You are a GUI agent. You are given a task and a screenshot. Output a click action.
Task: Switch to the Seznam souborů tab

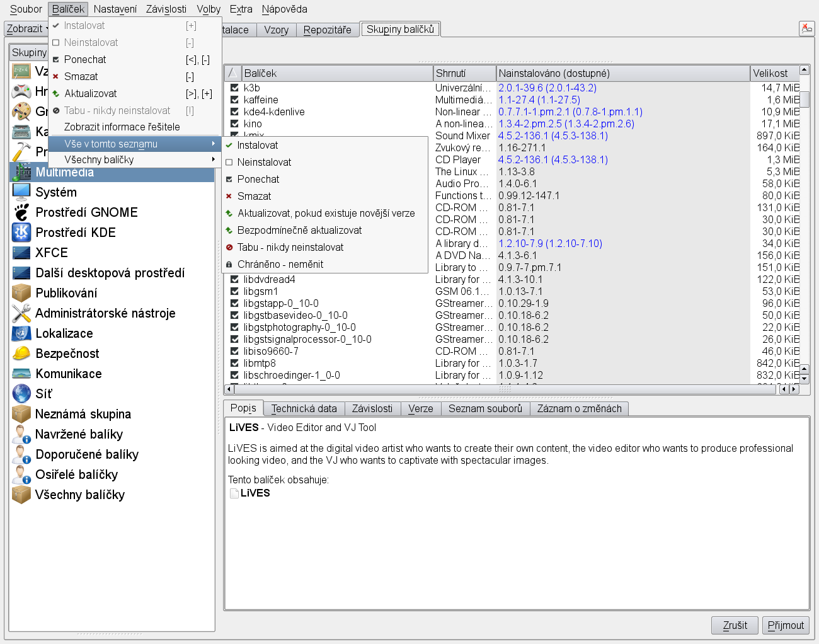point(485,408)
